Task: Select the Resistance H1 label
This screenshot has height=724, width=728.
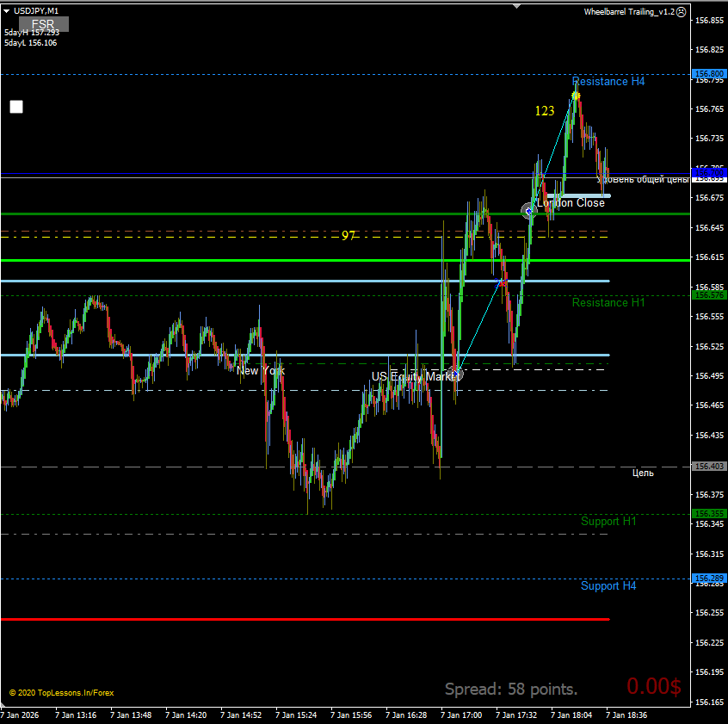Action: click(608, 302)
